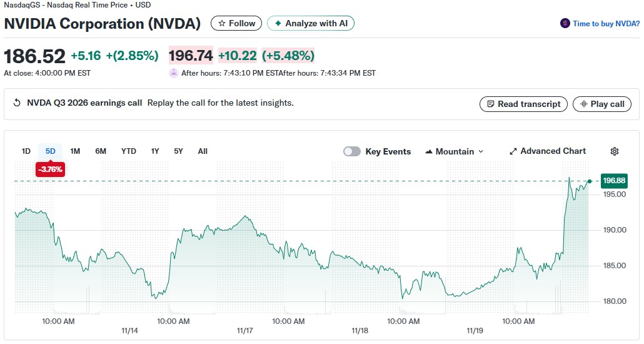Switch to the 1M range tab
Image resolution: width=644 pixels, height=344 pixels.
click(x=75, y=151)
